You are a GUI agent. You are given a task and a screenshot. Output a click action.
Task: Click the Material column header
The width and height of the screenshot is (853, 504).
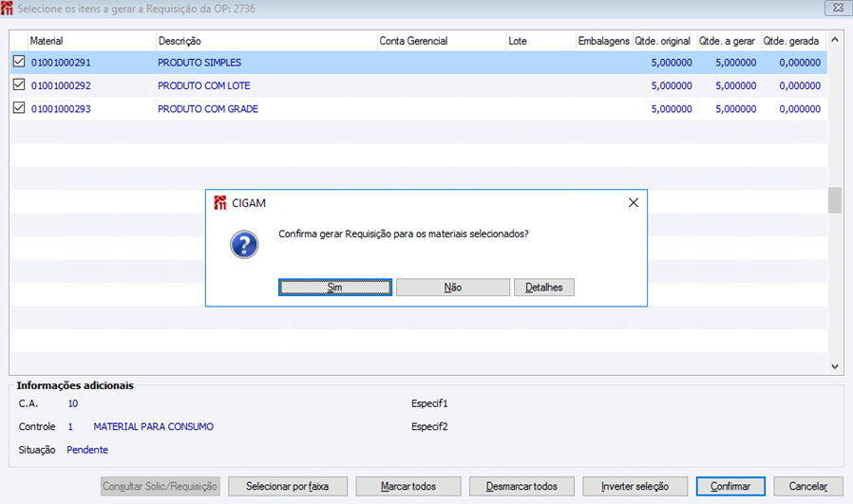coord(91,41)
